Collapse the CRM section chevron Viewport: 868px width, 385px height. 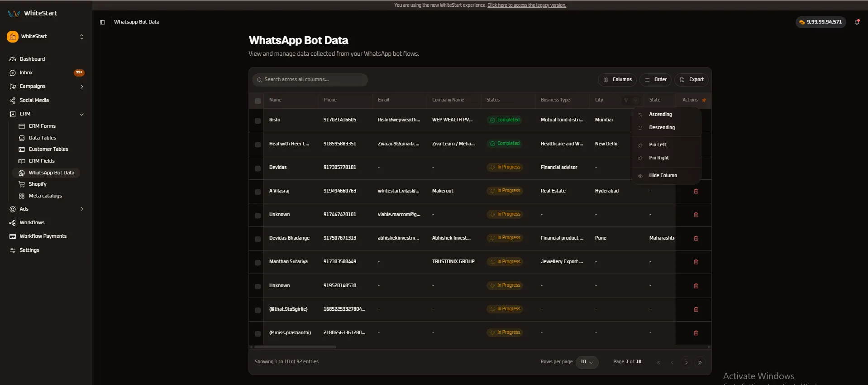(82, 114)
